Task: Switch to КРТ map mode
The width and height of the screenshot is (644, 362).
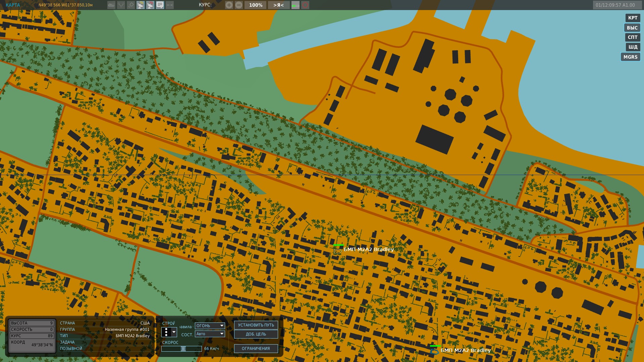Action: coord(633,18)
